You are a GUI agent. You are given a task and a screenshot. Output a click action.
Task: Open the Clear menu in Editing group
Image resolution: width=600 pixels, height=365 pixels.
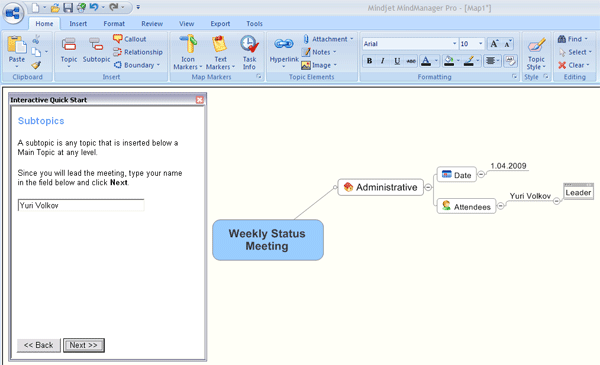coord(574,65)
